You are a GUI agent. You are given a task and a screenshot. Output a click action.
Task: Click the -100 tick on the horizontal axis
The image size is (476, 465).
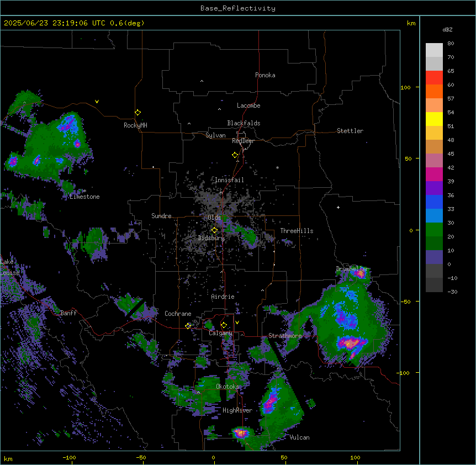(69, 457)
